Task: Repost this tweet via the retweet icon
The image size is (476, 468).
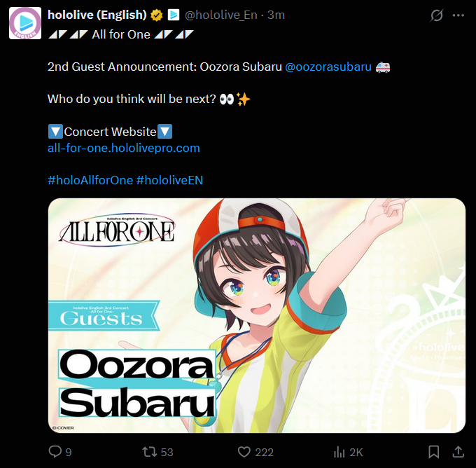Action: pos(149,452)
